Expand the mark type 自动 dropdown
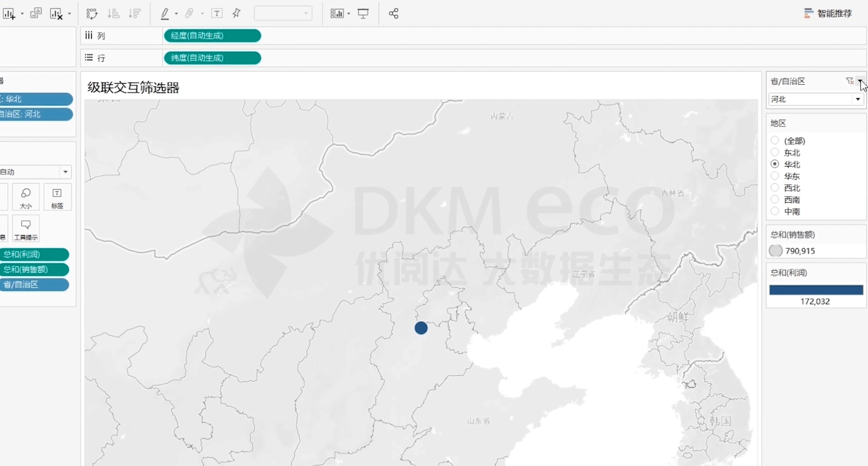 pos(65,172)
